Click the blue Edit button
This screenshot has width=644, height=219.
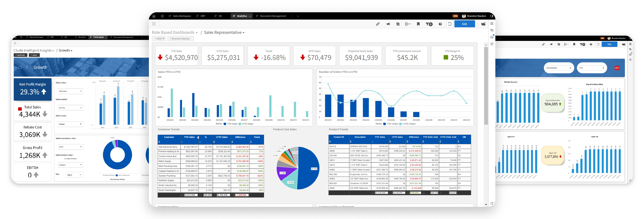click(x=464, y=24)
